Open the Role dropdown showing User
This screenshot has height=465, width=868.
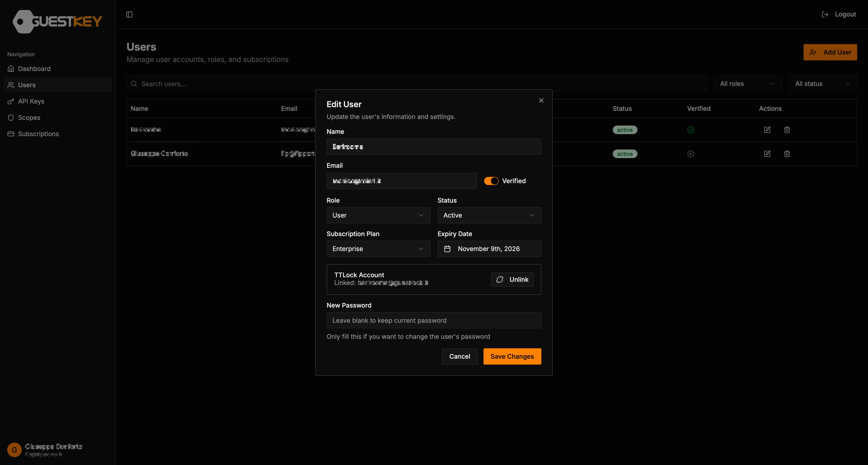click(378, 215)
